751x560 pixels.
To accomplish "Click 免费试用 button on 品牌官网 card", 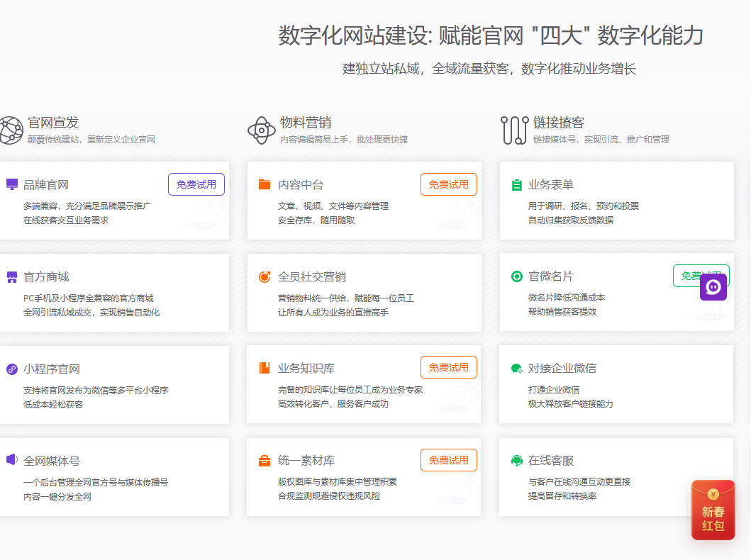I will (x=196, y=184).
